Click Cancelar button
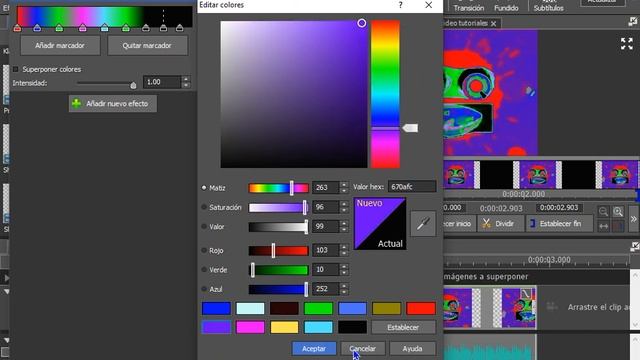This screenshot has height=360, width=640. point(362,349)
